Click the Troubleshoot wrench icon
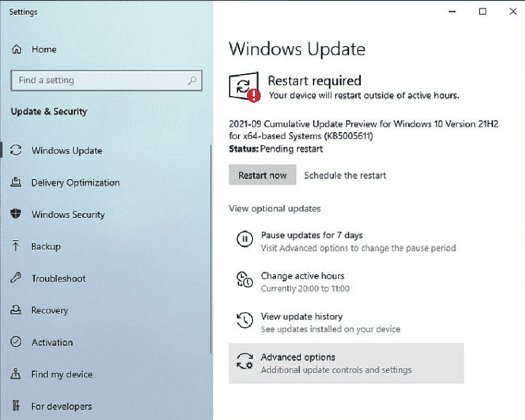 tap(16, 278)
